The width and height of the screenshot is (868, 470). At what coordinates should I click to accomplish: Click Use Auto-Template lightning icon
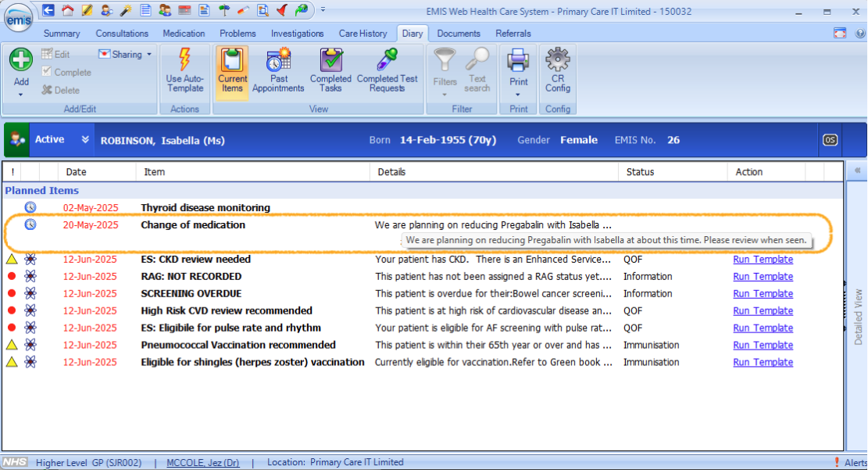[x=185, y=70]
